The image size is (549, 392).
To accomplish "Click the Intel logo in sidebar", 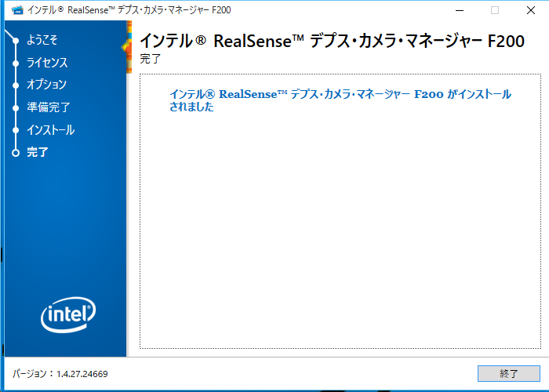I will pos(68,314).
